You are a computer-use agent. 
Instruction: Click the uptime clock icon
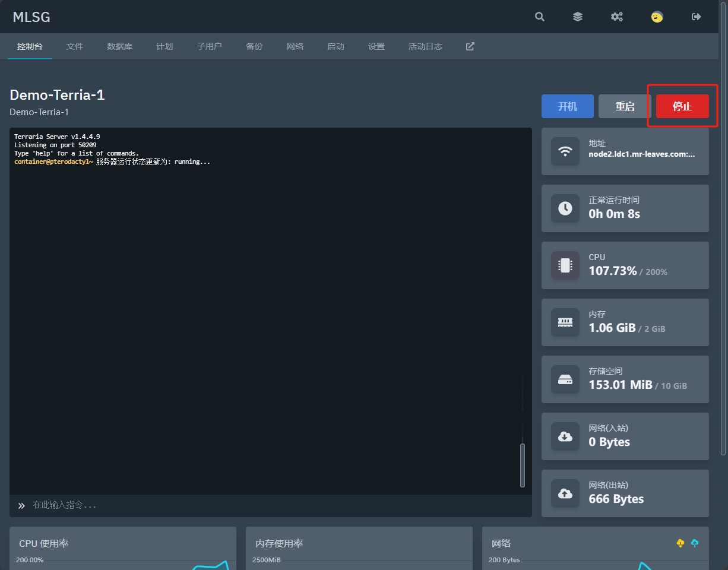click(565, 208)
